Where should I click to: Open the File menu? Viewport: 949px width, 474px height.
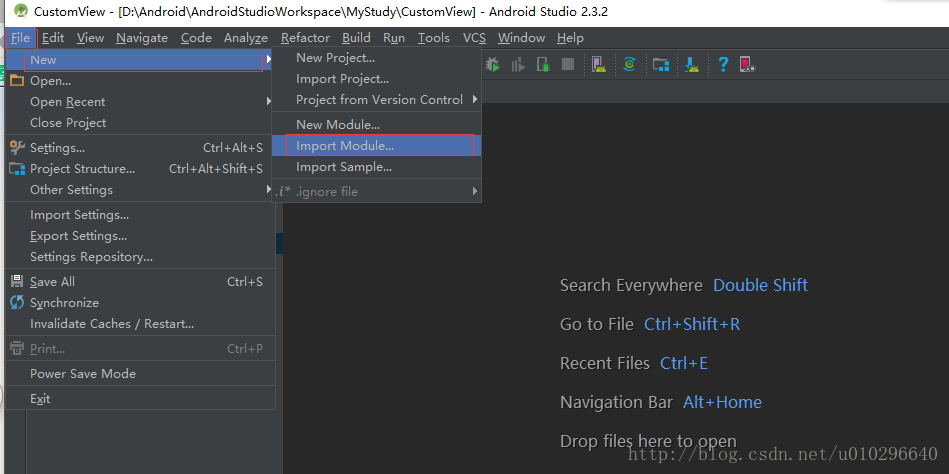(21, 38)
